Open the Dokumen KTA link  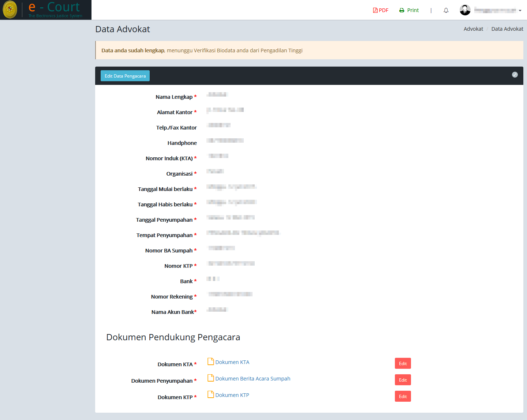tap(232, 362)
